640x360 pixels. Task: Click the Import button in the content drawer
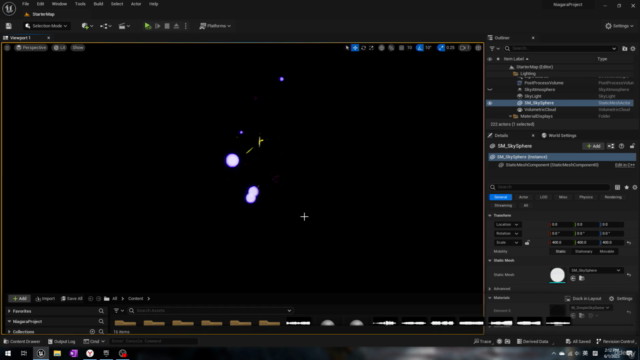(45, 299)
